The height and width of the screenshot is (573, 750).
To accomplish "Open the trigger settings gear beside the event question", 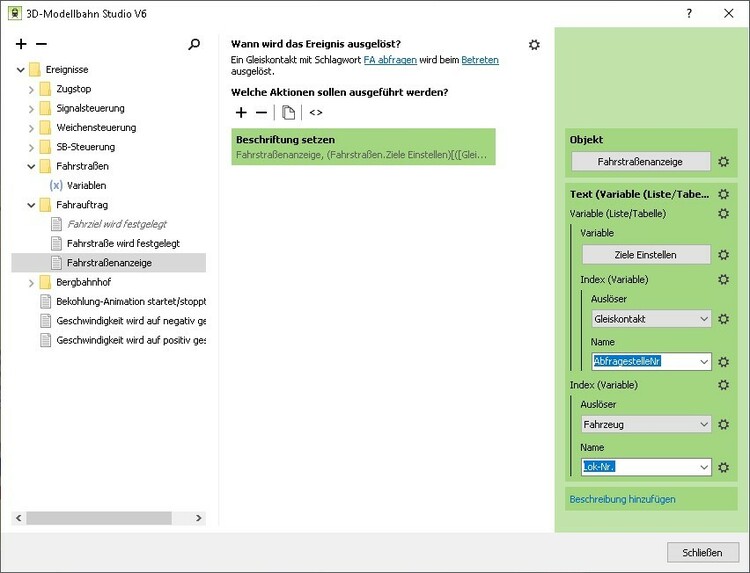I will 534,44.
